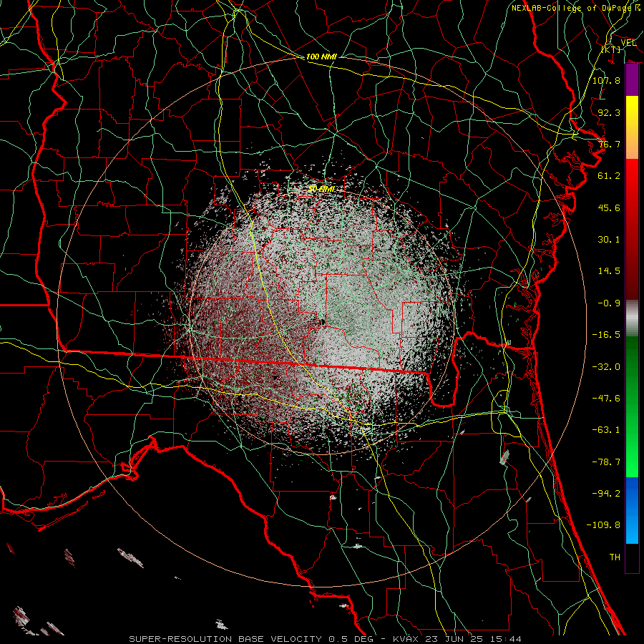Select the -32.0 legend value
This screenshot has width=644, height=644.
(606, 366)
